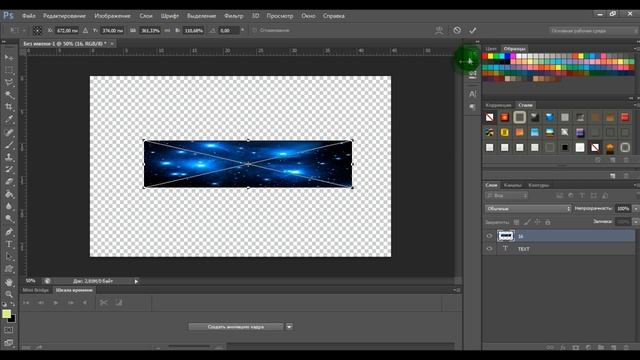The height and width of the screenshot is (360, 640).
Task: Toggle maintain aspect ratio chain link
Action: [x=167, y=31]
